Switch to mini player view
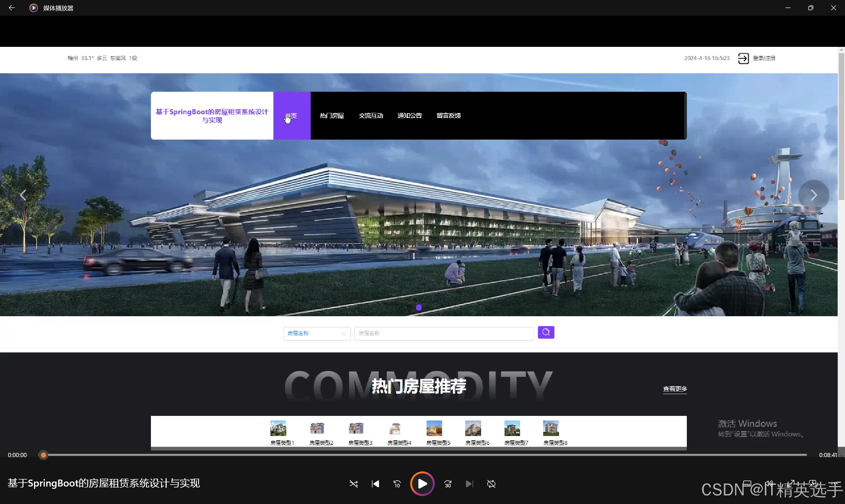845x504 pixels. point(813,483)
